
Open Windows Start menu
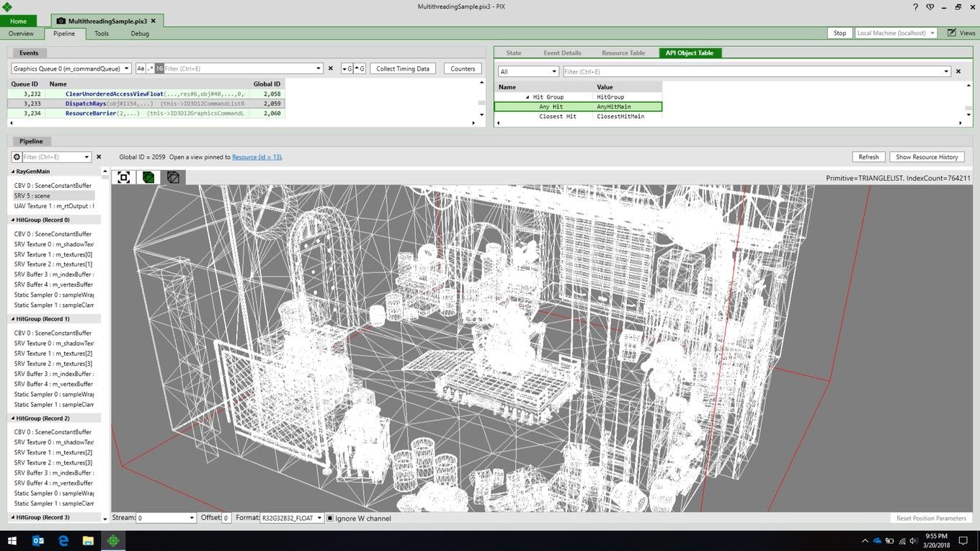click(x=12, y=540)
